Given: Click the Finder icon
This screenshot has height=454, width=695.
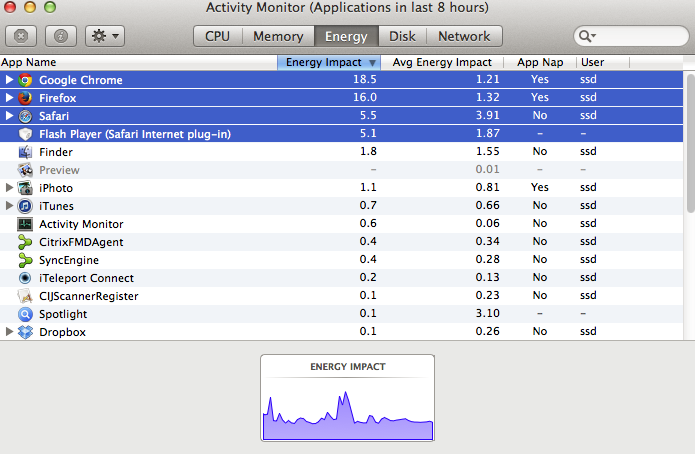Looking at the screenshot, I should (x=25, y=152).
